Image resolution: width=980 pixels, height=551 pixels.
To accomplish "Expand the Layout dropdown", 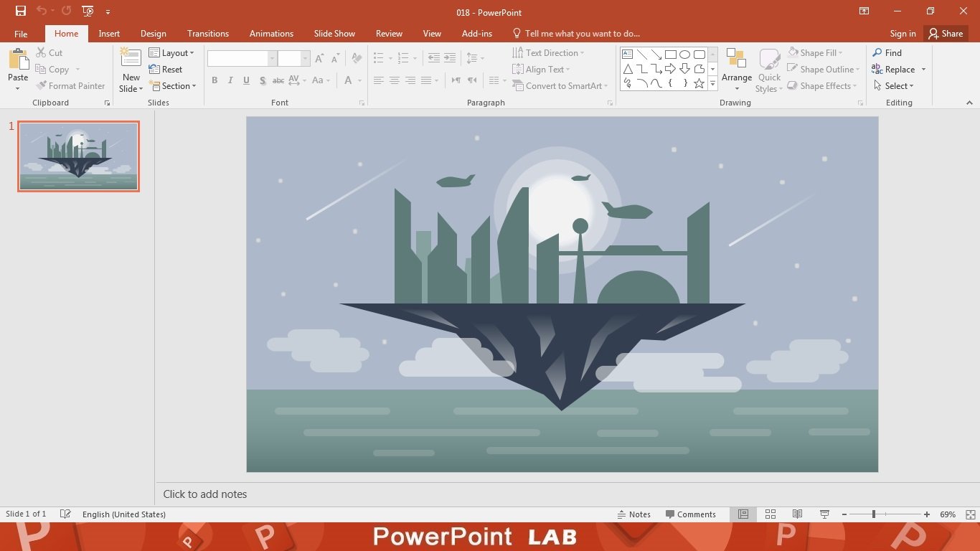I will [x=171, y=53].
